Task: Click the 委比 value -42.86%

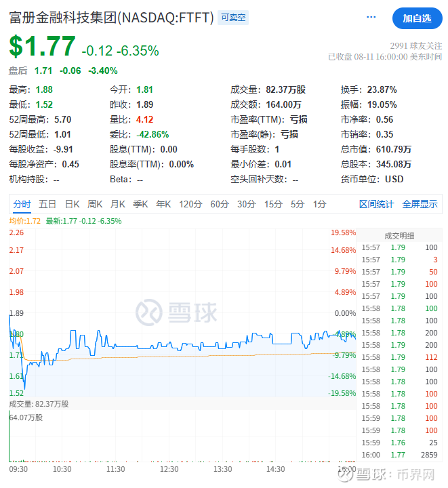Action: point(152,134)
